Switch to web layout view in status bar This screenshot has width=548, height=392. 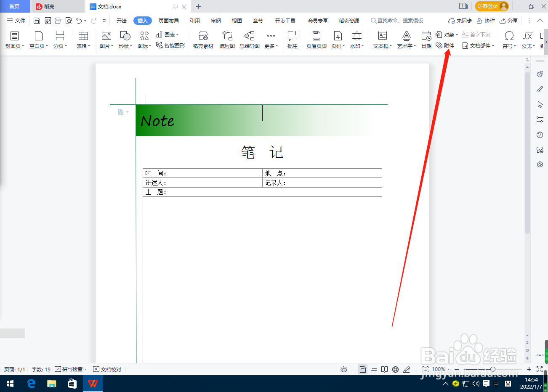(395, 369)
